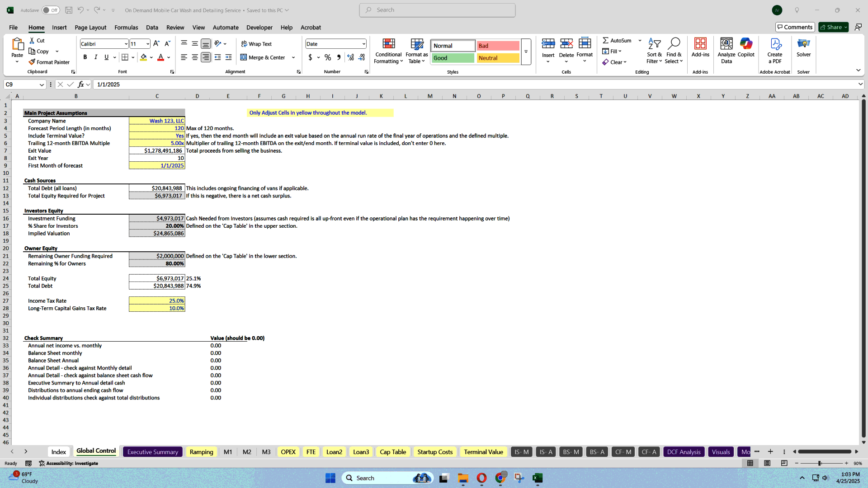Screen dimensions: 868x488
Task: Toggle Bold formatting
Action: 85,57
